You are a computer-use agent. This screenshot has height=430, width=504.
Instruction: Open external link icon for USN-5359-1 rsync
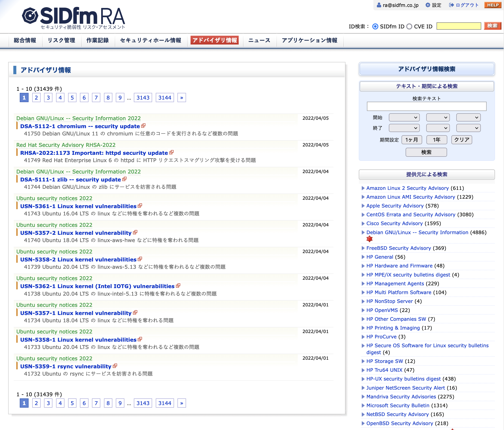pos(115,366)
